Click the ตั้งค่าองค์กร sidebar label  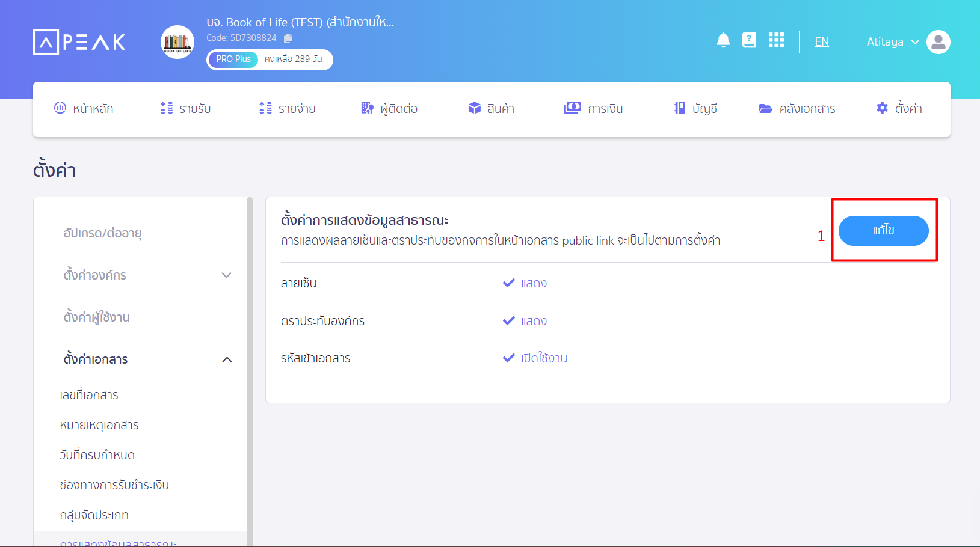coord(95,275)
